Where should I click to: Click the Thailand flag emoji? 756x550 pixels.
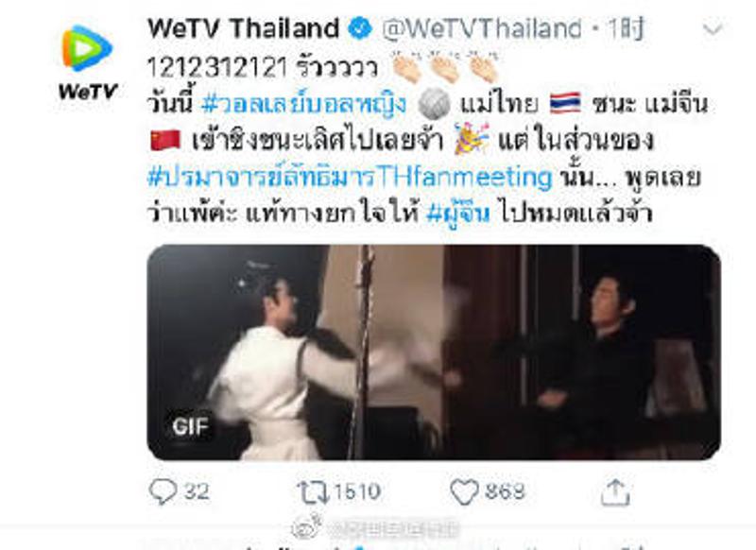565,103
